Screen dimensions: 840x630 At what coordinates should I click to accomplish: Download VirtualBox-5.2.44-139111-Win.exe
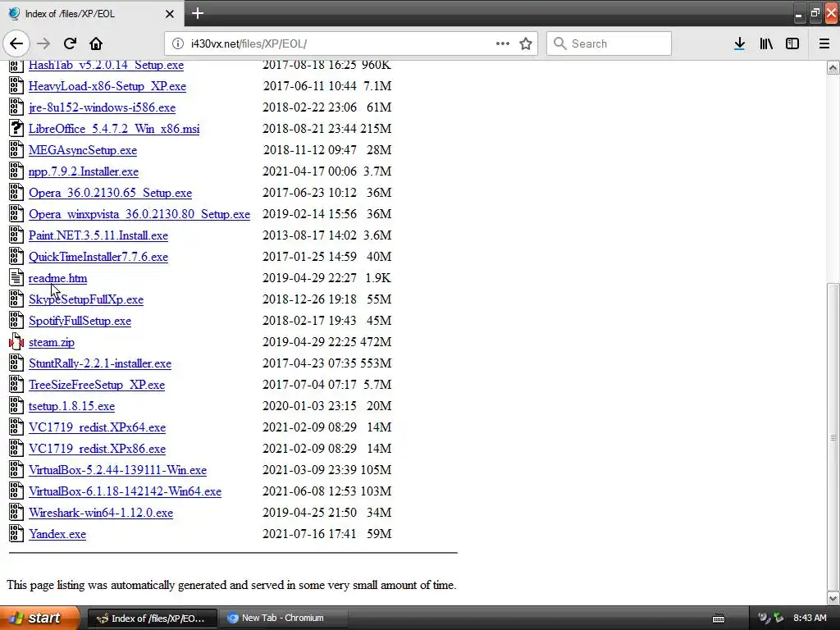117,470
